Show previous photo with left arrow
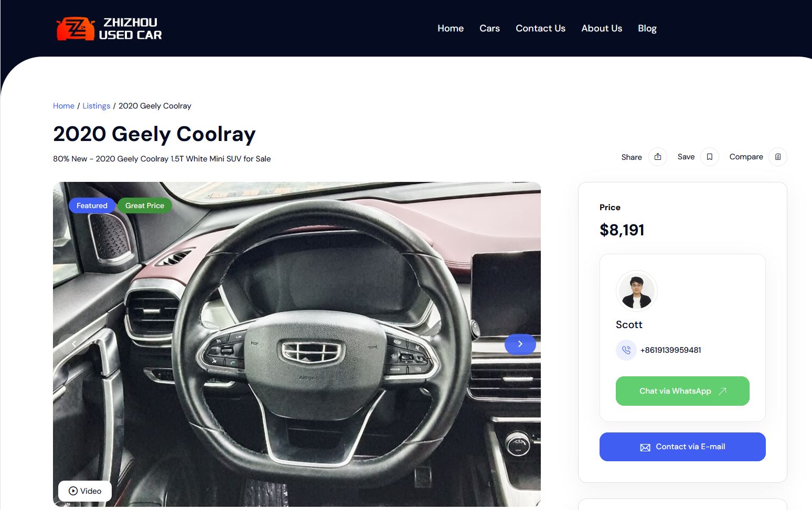Viewport: 812px width, 510px height. click(74, 344)
